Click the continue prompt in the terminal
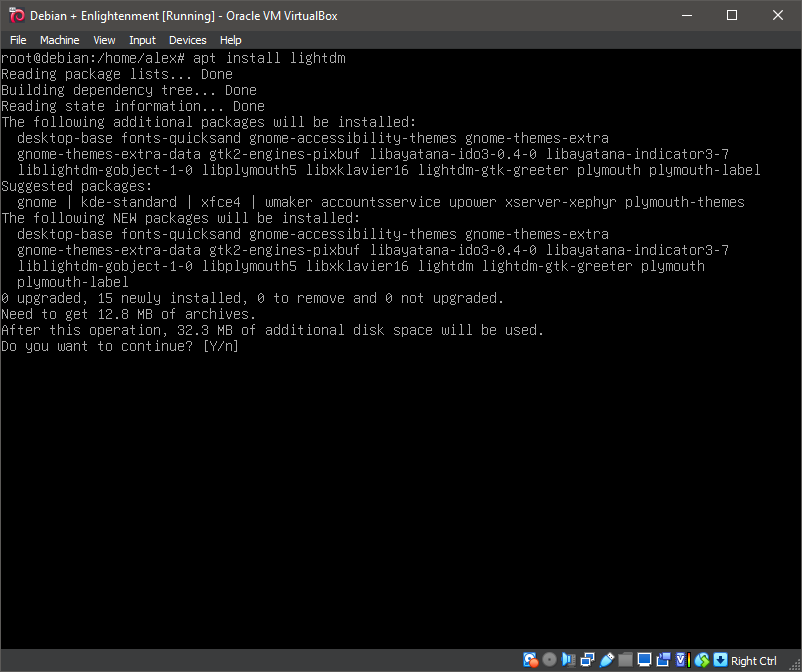Image resolution: width=802 pixels, height=672 pixels. (120, 345)
